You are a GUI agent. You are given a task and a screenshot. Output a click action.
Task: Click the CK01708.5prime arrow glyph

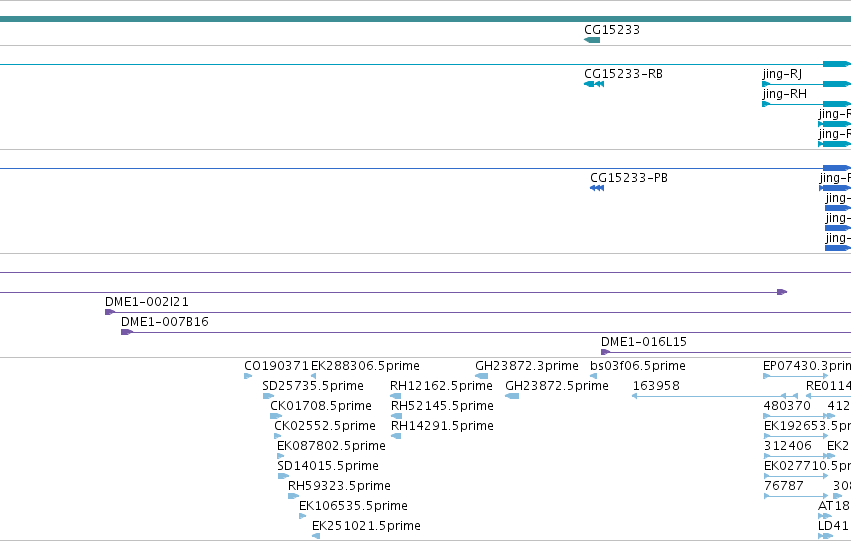276,416
